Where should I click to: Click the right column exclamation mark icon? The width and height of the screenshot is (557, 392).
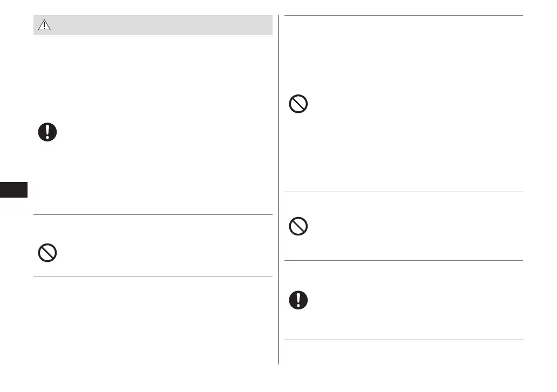298,300
